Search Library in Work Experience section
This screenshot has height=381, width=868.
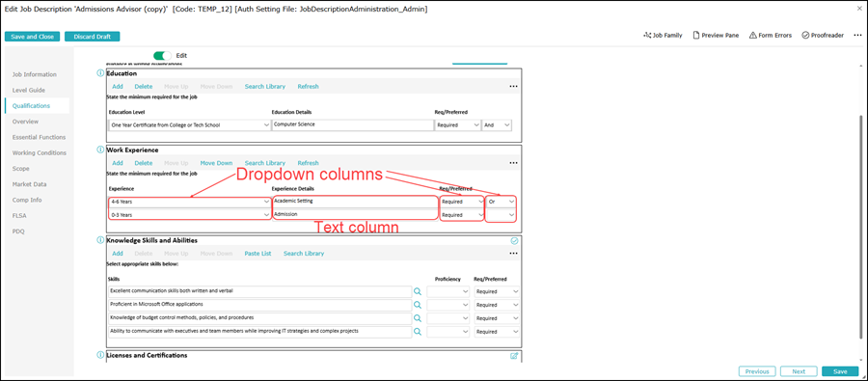265,163
